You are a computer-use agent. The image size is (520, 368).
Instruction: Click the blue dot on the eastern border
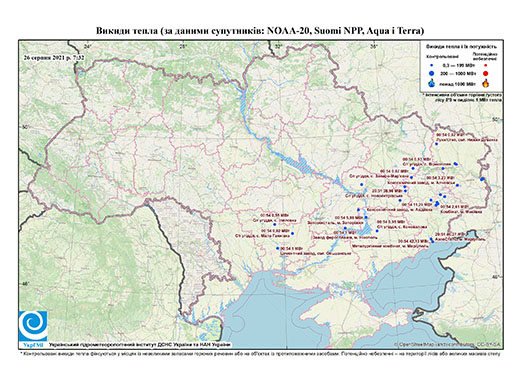point(482,179)
